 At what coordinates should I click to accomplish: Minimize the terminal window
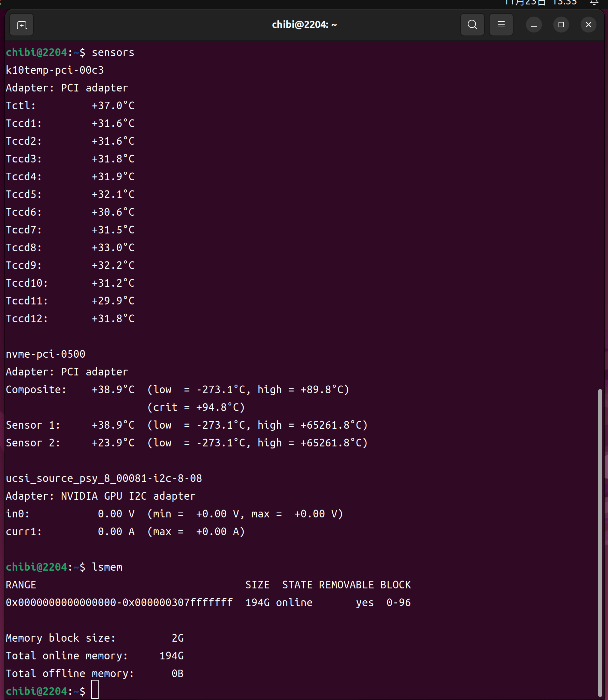pos(534,25)
